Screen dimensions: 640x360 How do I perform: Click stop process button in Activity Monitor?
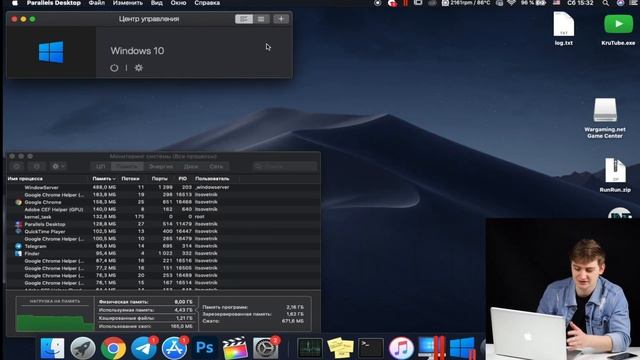(17, 166)
